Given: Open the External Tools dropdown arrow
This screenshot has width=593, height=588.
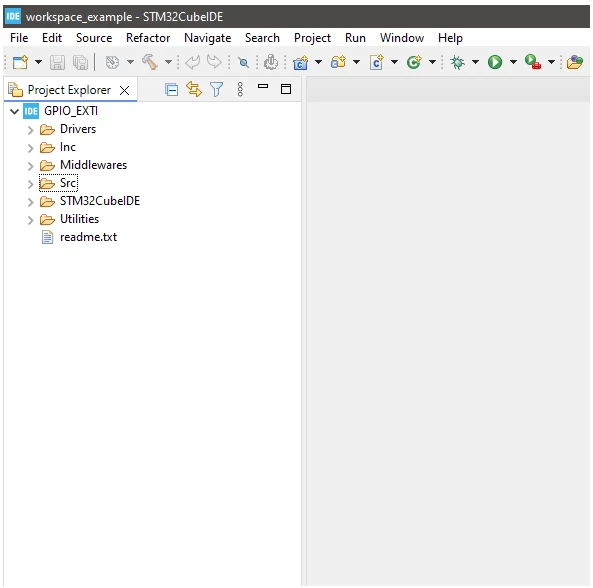Looking at the screenshot, I should 551,62.
